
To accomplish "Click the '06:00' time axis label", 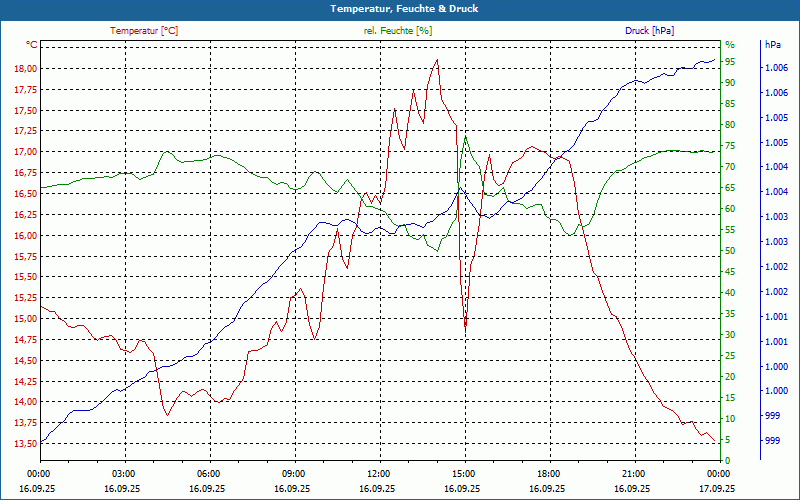I will coord(209,474).
